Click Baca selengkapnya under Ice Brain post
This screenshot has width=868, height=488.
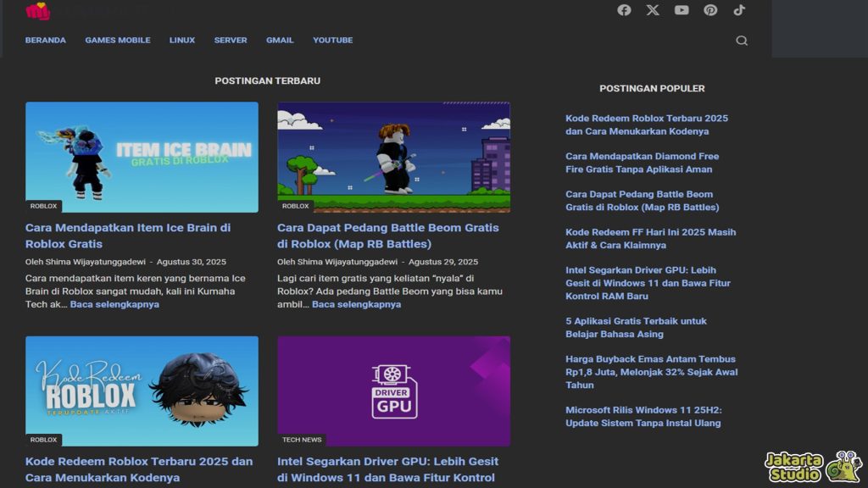[x=114, y=304]
